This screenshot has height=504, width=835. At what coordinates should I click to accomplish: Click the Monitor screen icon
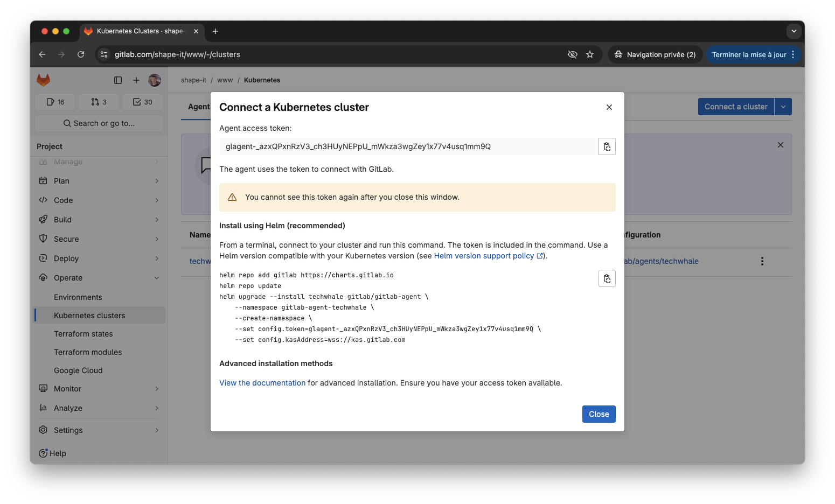(x=43, y=388)
